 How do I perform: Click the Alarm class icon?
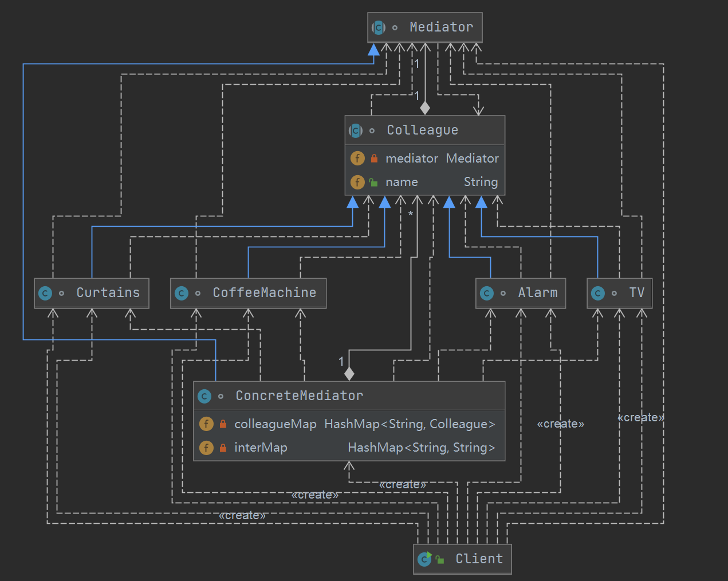(487, 293)
